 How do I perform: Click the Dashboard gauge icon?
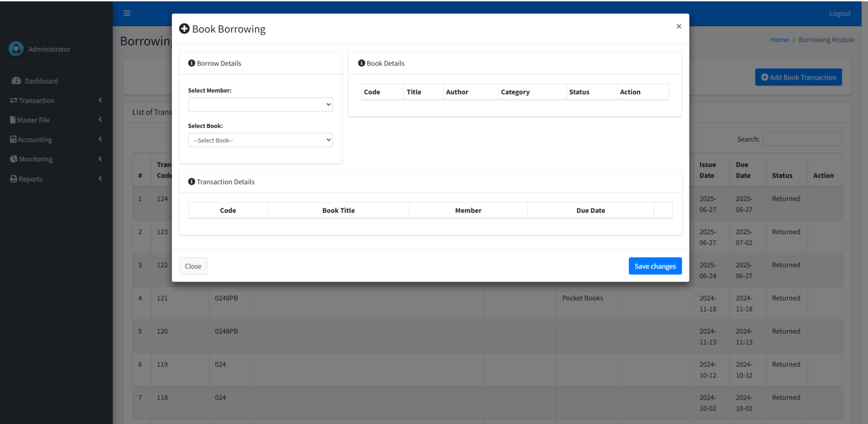point(16,81)
